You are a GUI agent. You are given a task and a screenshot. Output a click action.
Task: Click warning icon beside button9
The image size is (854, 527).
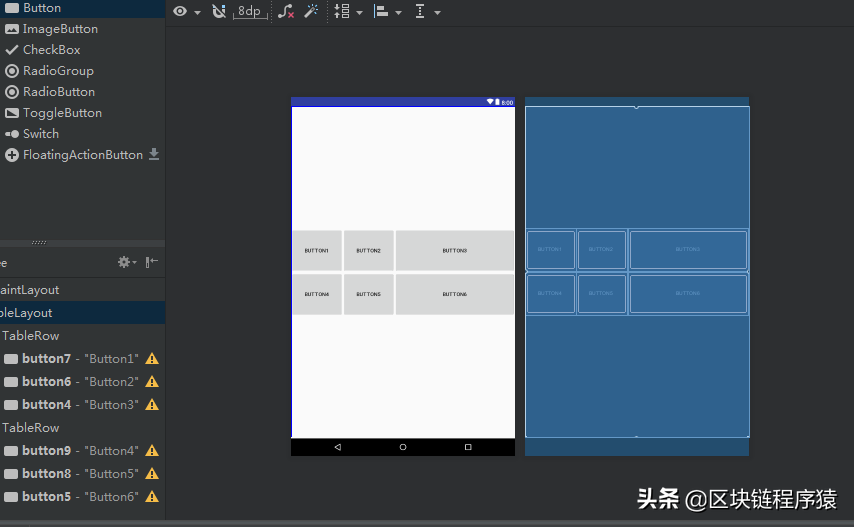[152, 451]
